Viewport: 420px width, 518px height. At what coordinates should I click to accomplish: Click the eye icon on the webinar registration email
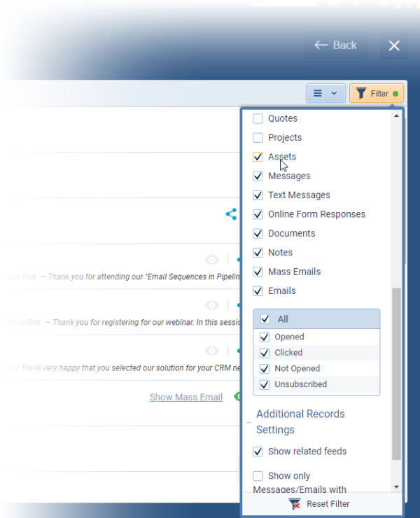point(211,305)
